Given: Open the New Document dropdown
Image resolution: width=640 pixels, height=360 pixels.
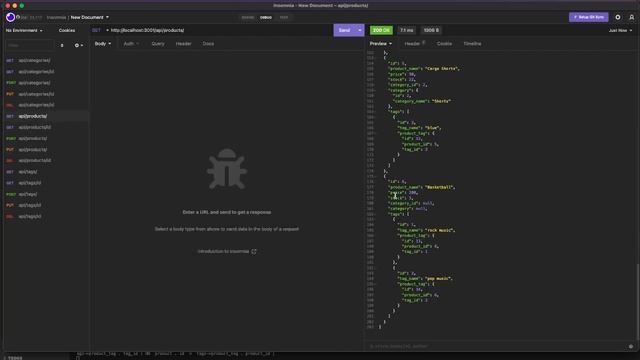Looking at the screenshot, I should click(x=90, y=17).
